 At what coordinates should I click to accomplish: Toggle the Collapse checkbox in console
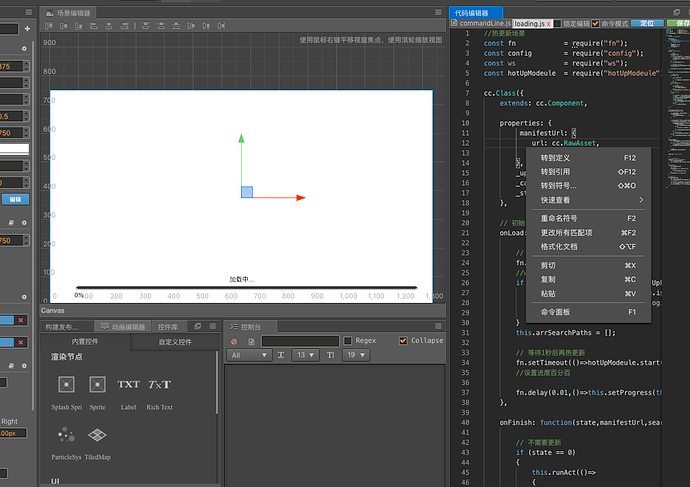coord(403,341)
